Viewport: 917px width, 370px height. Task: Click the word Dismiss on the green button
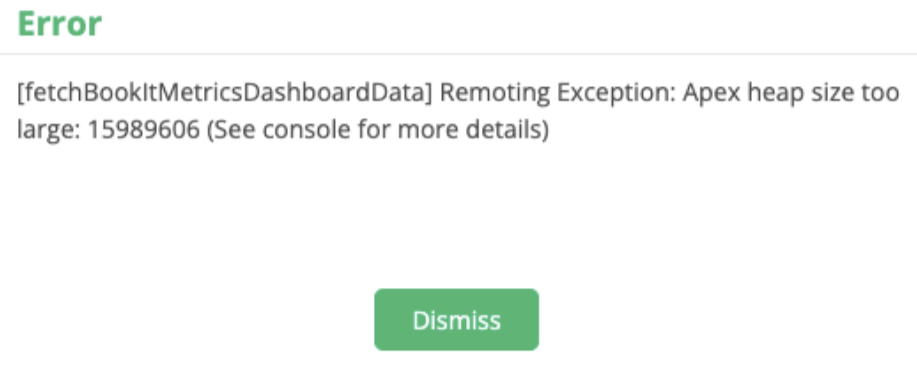457,320
